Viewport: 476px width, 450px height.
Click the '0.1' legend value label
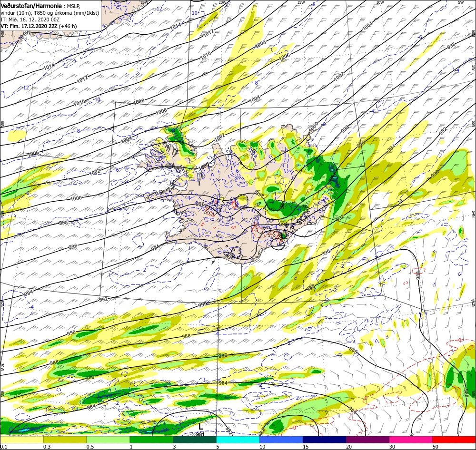coord(4,446)
